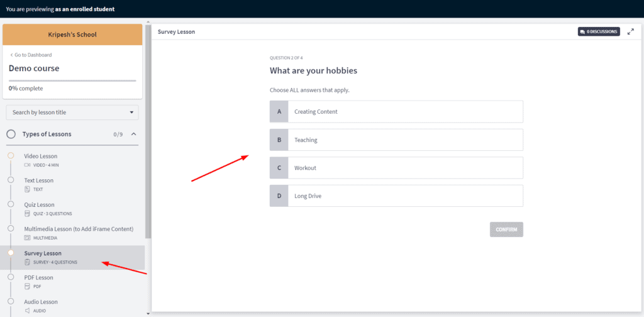Click the speaker icon under Audio Lesson
The image size is (644, 317).
click(27, 310)
